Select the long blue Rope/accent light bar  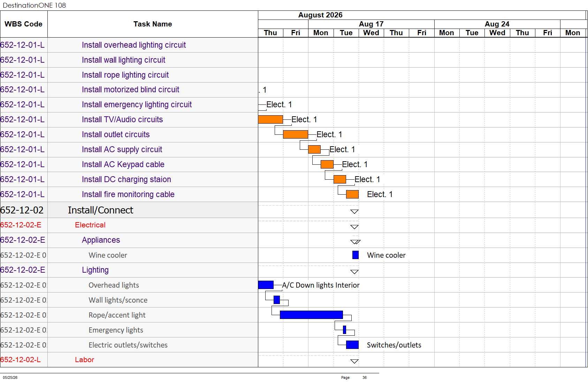[x=311, y=315]
